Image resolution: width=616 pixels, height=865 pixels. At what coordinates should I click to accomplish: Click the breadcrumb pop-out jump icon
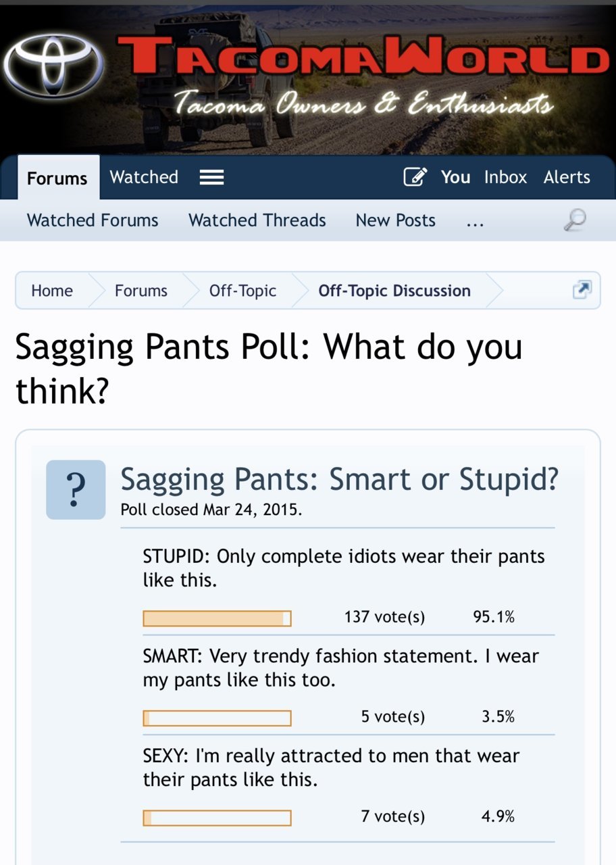point(582,290)
